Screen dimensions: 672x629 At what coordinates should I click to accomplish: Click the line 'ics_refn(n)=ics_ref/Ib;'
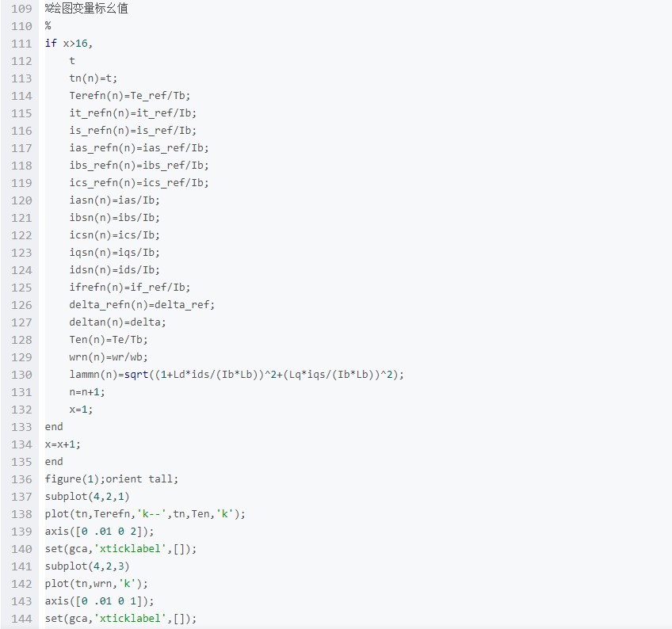pyautogui.click(x=139, y=182)
